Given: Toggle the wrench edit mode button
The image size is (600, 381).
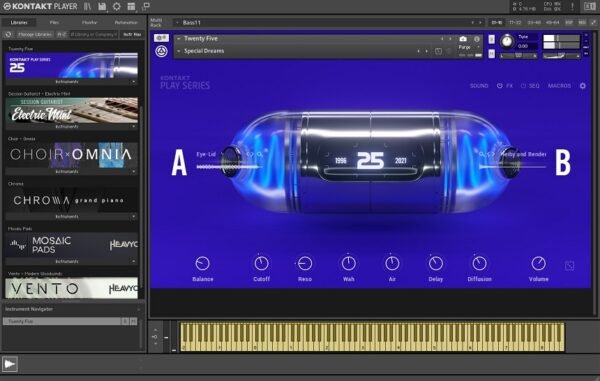Looking at the screenshot, I should pyautogui.click(x=161, y=38).
